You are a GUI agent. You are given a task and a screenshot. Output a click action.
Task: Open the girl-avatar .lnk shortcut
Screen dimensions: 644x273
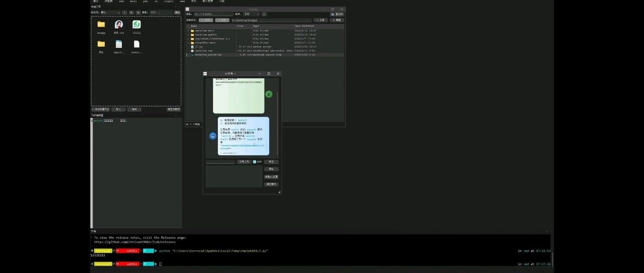coord(119,27)
